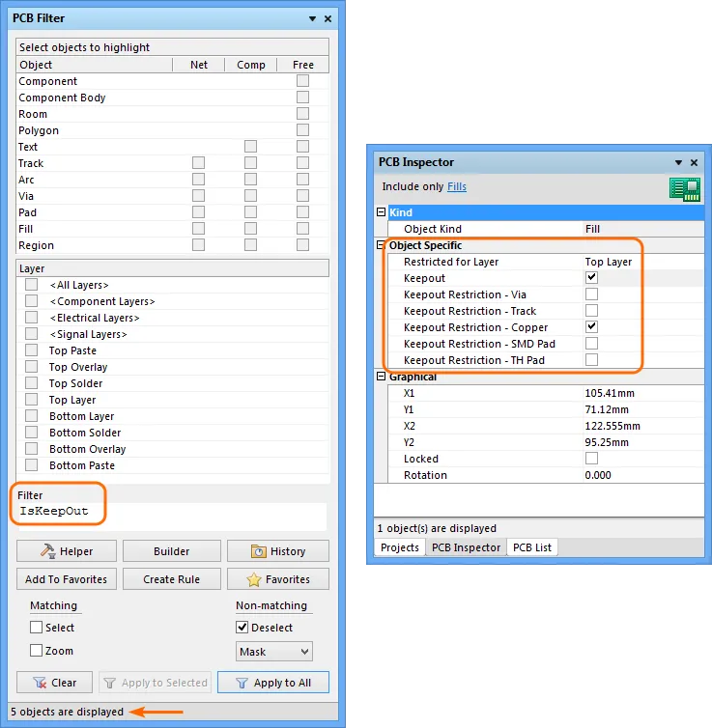Image resolution: width=712 pixels, height=728 pixels.
Task: Check Keepout Restriction - Track
Action: click(591, 310)
